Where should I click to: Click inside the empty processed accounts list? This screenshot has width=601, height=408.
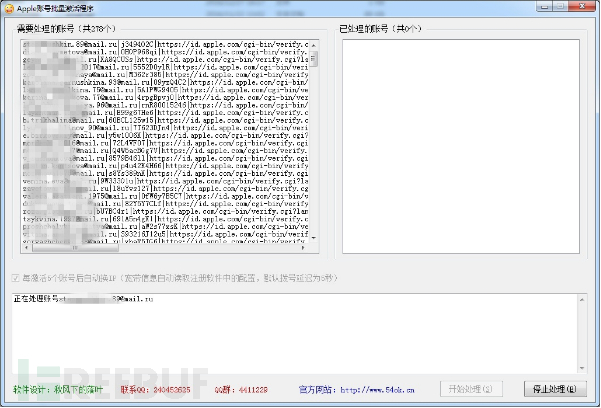461,146
